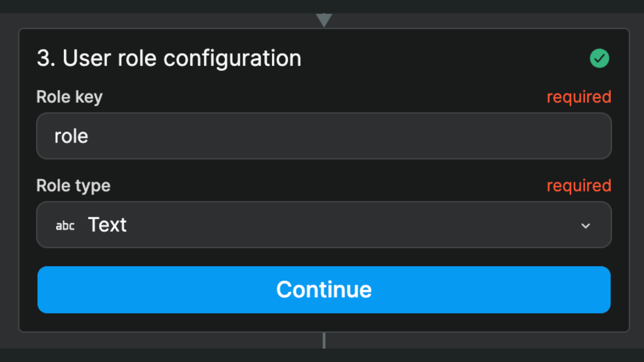The width and height of the screenshot is (644, 362).
Task: Select the User role configuration heading
Action: click(168, 58)
